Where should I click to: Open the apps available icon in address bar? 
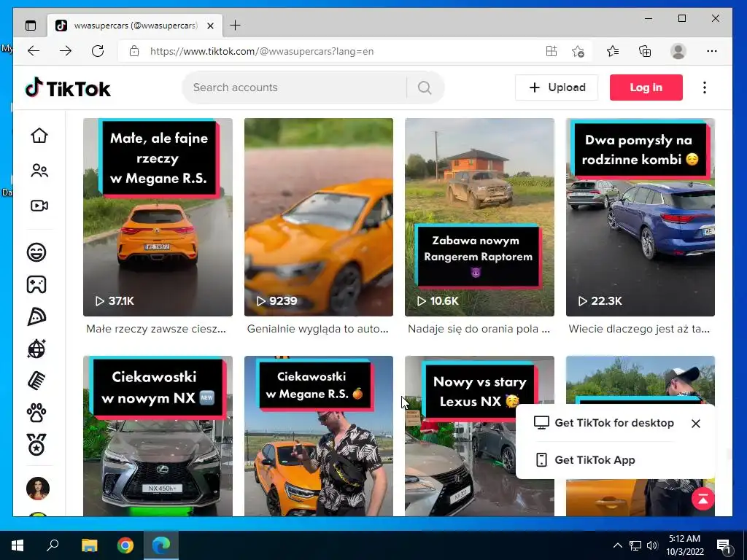coord(551,51)
